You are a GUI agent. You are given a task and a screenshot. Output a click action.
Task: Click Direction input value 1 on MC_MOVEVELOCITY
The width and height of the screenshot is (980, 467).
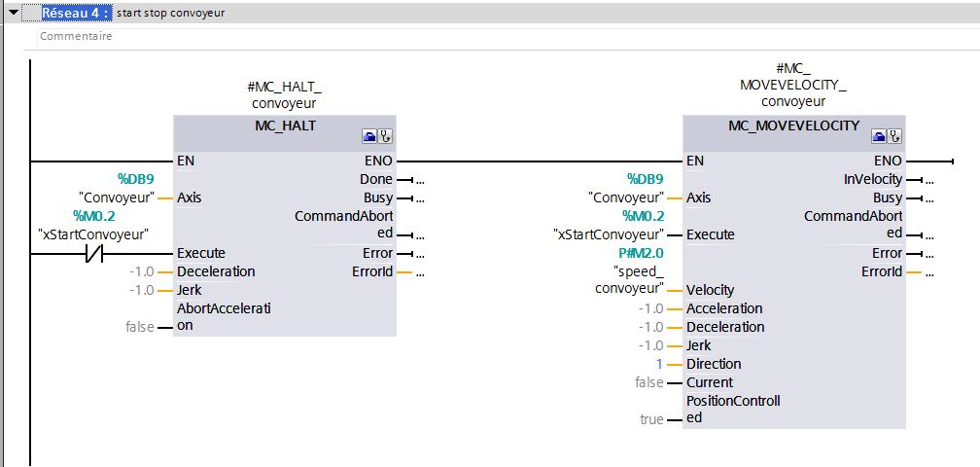coord(660,364)
